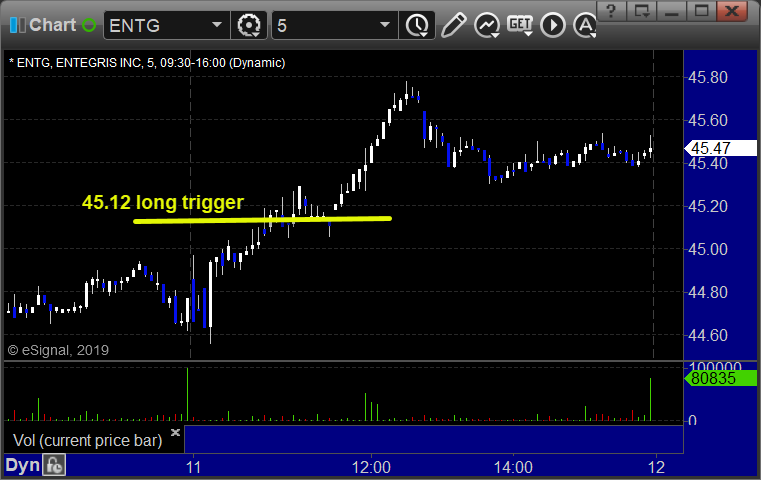761x480 pixels.
Task: Click the 45.00 price axis label
Action: [708, 249]
